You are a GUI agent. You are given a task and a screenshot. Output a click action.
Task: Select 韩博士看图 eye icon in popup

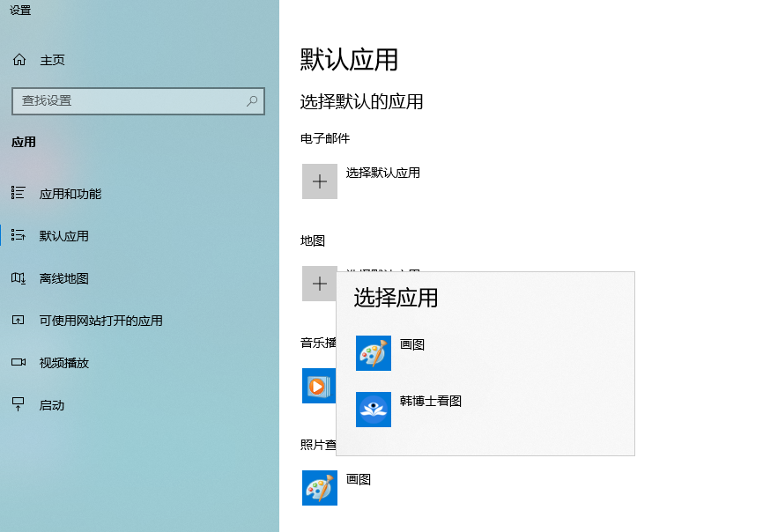373,410
